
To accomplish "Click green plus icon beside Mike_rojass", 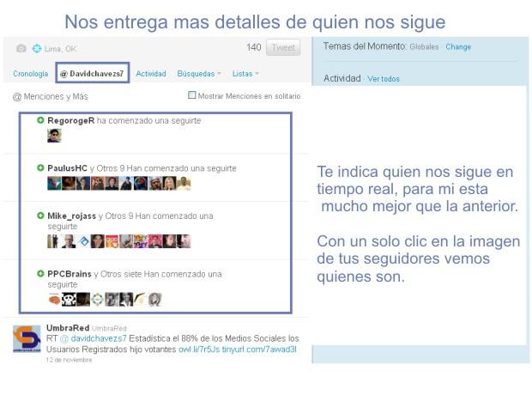I will [40, 216].
